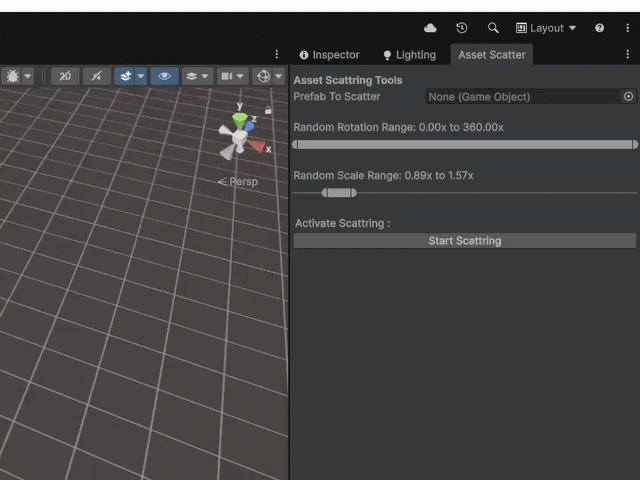Click the blue Z axis cone
Image resolution: width=640 pixels, height=480 pixels.
tap(249, 127)
